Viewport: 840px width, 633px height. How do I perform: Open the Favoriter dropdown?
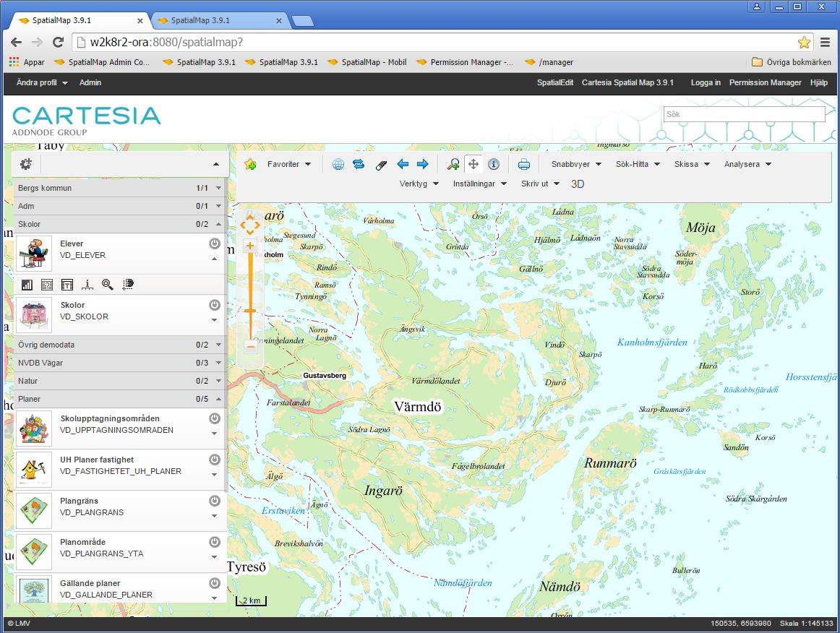pyautogui.click(x=289, y=165)
